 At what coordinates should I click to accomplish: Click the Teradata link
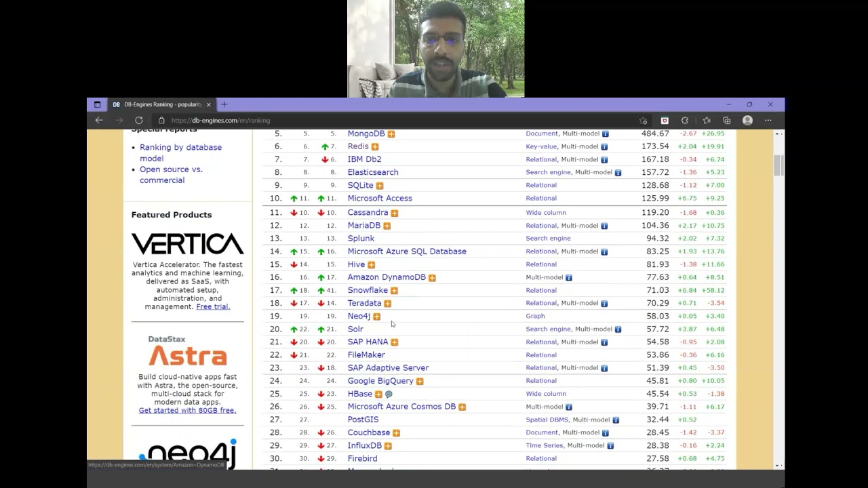coord(364,303)
